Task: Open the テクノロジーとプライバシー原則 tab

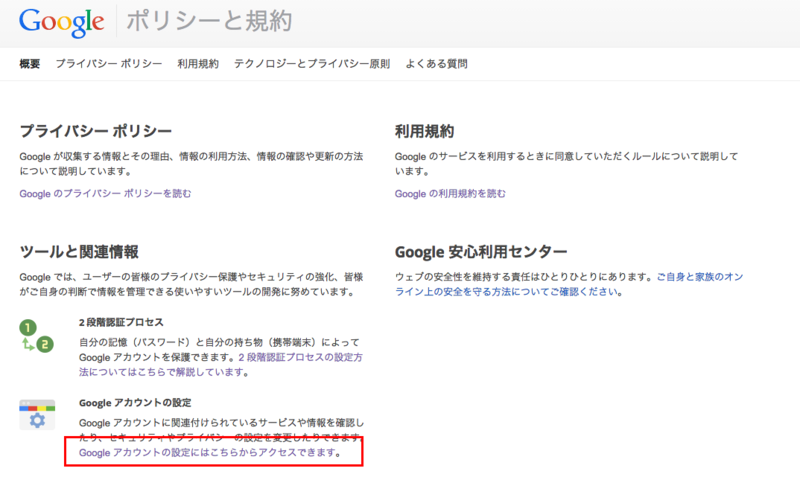Action: [312, 64]
